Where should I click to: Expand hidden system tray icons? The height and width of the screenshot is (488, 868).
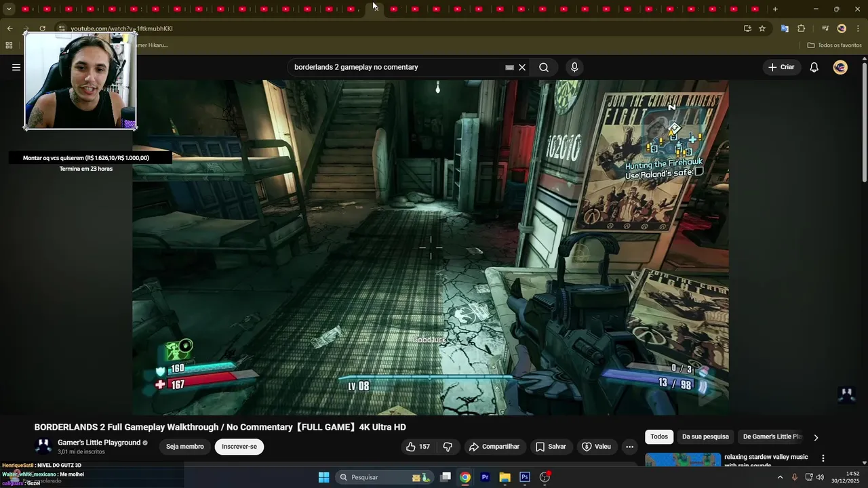pyautogui.click(x=780, y=477)
